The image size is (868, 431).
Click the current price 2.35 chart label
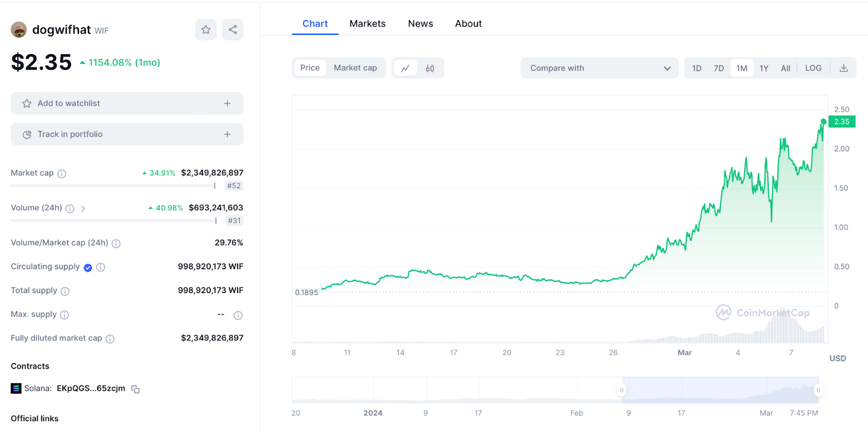click(842, 122)
